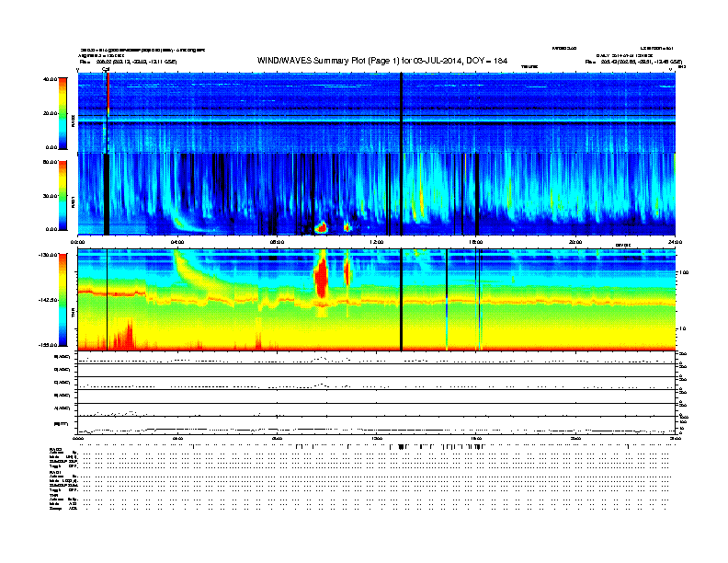Click the 24:00 tick label below RAD1 panel
The image size is (728, 563).
click(675, 242)
